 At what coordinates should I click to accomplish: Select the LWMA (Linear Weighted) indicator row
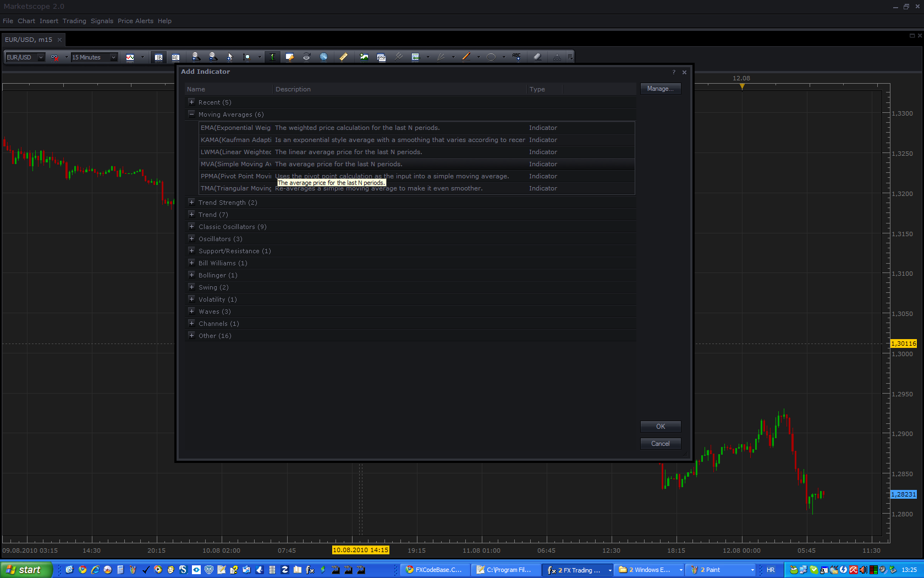click(x=416, y=152)
